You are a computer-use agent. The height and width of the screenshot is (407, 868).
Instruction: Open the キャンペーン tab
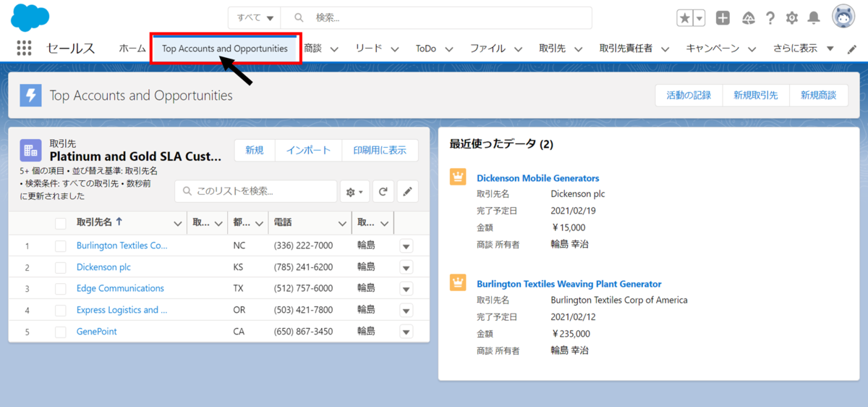712,49
